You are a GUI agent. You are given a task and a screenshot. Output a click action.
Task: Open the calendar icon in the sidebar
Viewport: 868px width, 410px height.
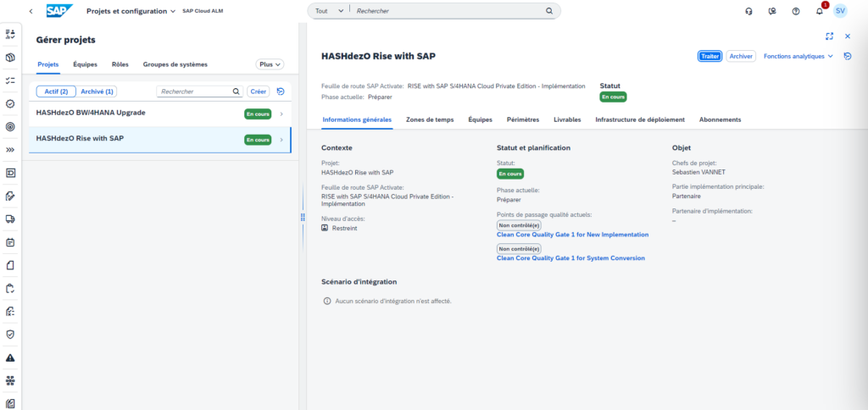(x=10, y=242)
